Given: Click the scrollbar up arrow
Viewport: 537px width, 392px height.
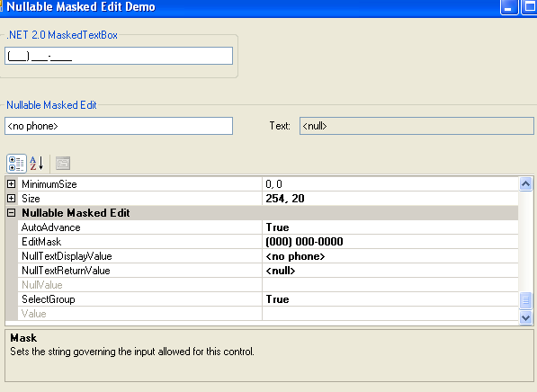Looking at the screenshot, I should [525, 184].
